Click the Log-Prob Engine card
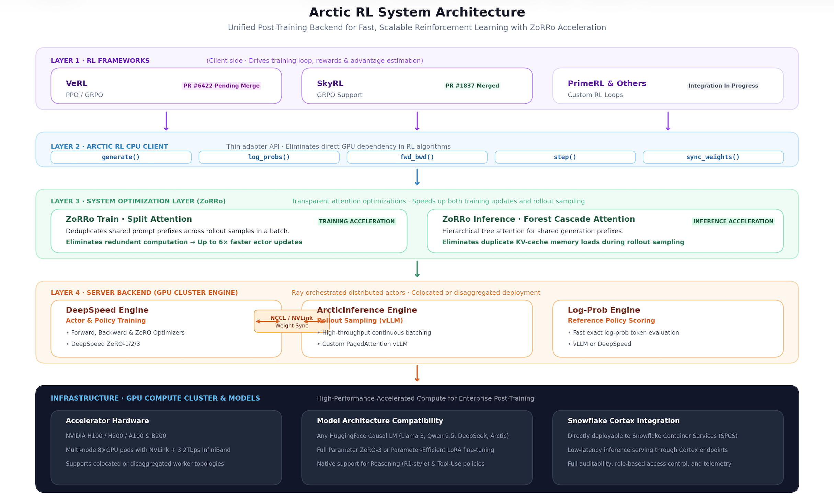The height and width of the screenshot is (504, 834). [668, 329]
